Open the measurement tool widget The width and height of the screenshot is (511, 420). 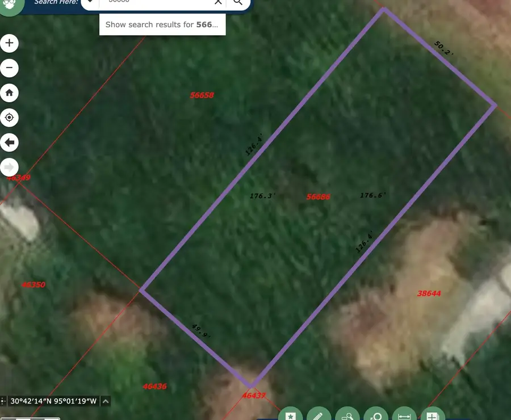(x=404, y=414)
